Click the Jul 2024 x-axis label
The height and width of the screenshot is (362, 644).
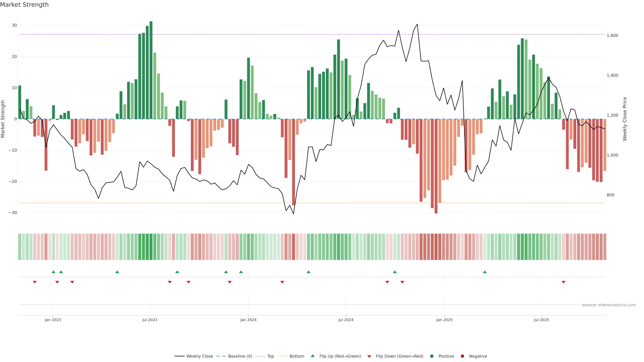click(346, 320)
